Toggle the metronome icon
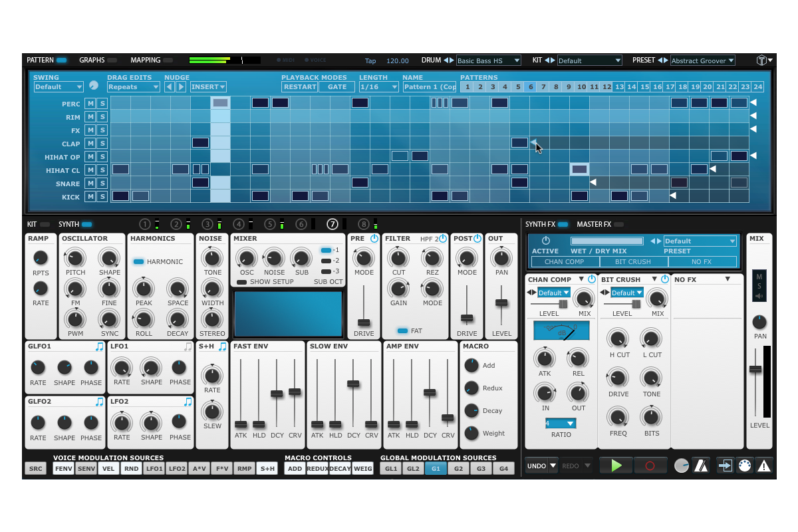Screen dimensions: 798x532 (x=701, y=465)
